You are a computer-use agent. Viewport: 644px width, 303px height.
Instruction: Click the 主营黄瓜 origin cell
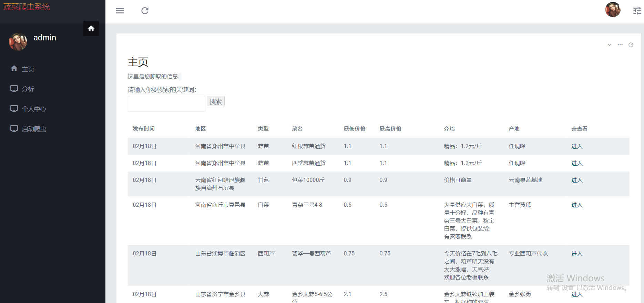520,205
